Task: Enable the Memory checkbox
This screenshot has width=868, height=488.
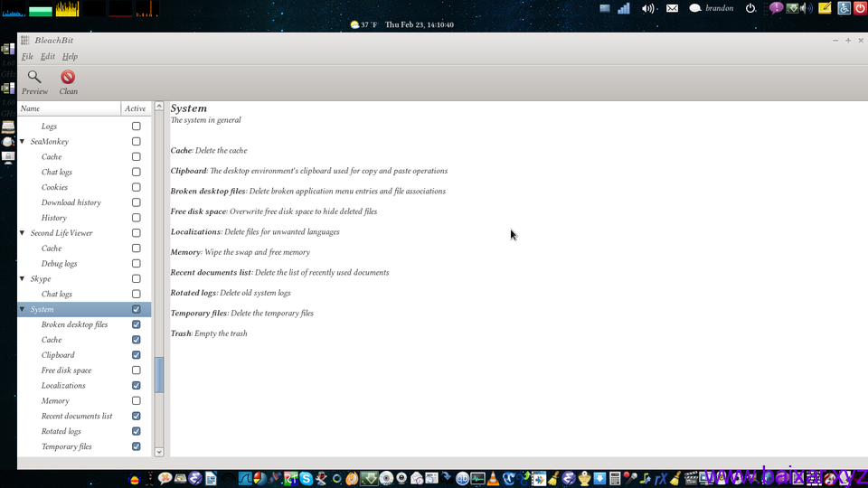Action: click(x=137, y=401)
